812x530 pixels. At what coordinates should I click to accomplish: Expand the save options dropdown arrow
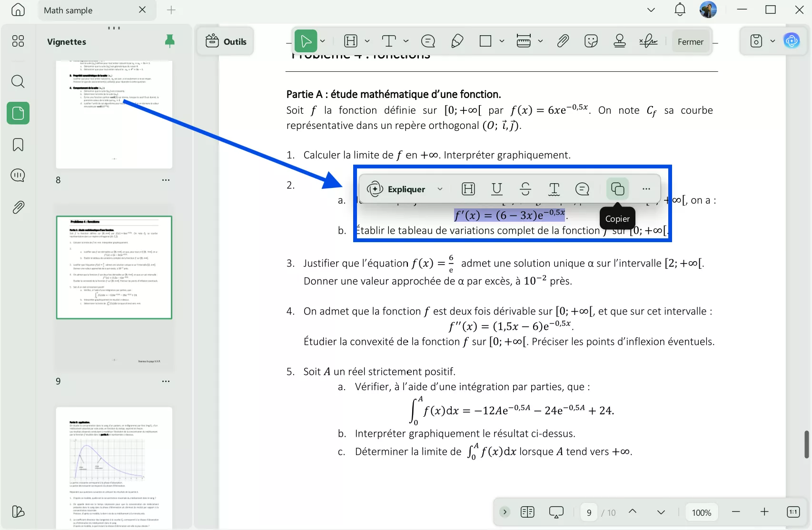tap(772, 41)
